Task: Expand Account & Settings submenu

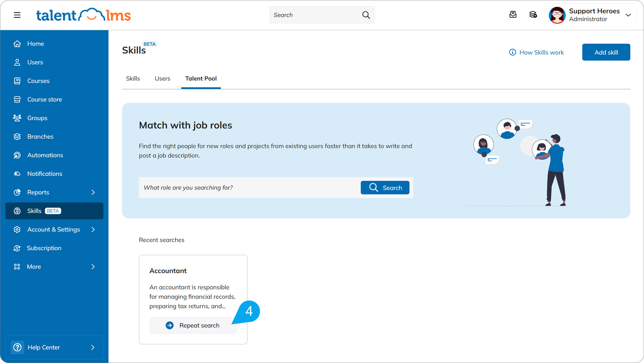Action: coord(93,229)
